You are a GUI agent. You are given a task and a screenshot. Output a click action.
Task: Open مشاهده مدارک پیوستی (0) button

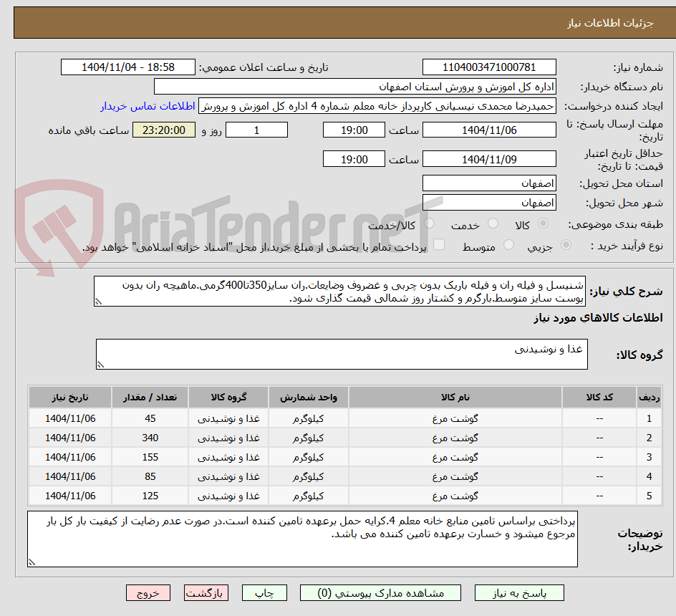[x=380, y=592]
